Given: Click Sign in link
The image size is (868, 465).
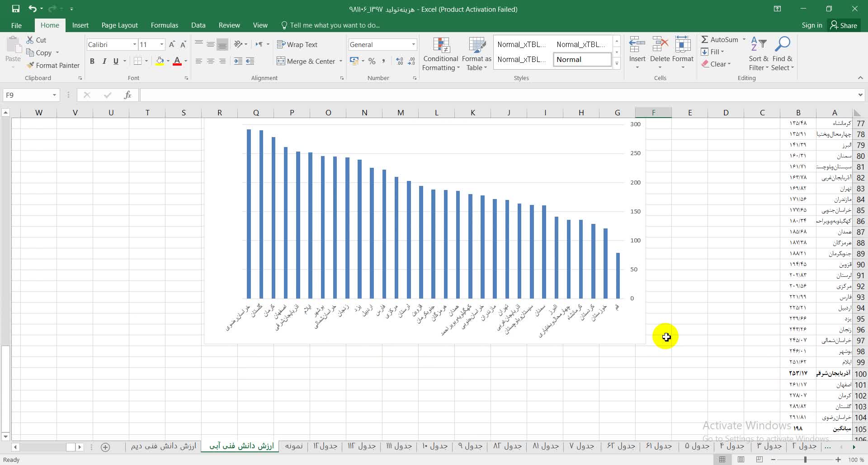Looking at the screenshot, I should coord(811,25).
